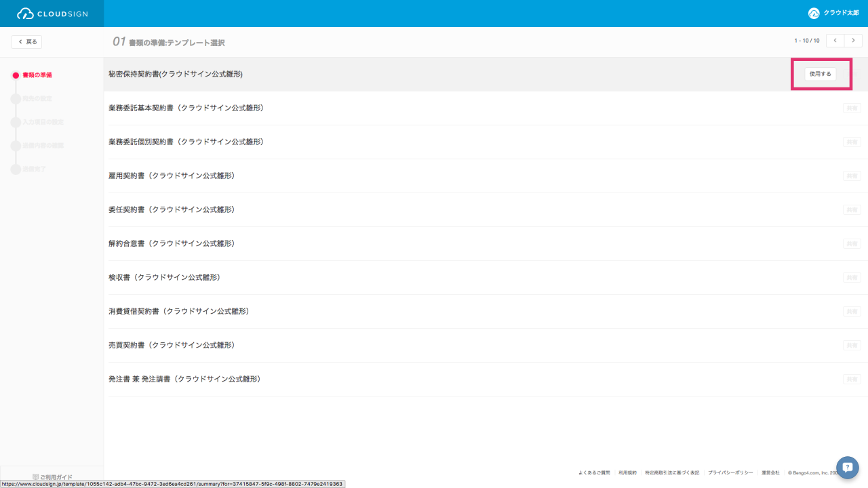Viewport: 868px width, 488px height.
Task: Open the 特定商取引法に基づく表記 footer link
Action: point(672,472)
